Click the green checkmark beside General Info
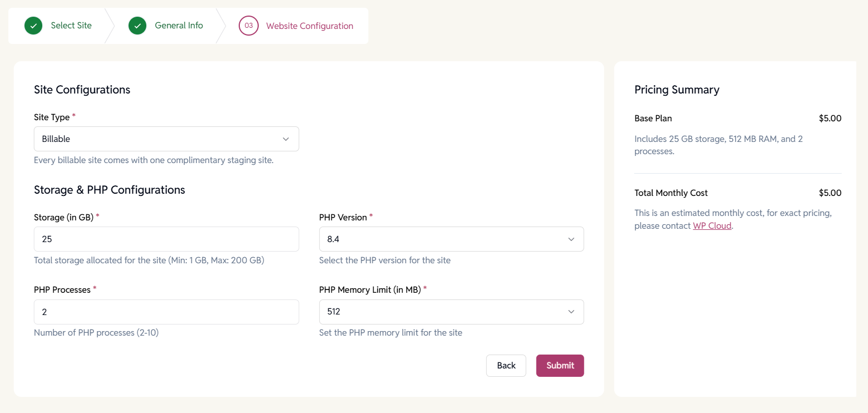Image resolution: width=868 pixels, height=413 pixels. point(137,26)
